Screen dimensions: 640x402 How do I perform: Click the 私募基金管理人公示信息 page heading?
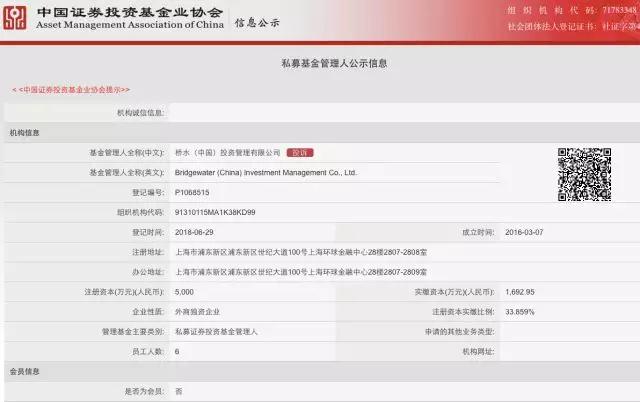pos(334,63)
